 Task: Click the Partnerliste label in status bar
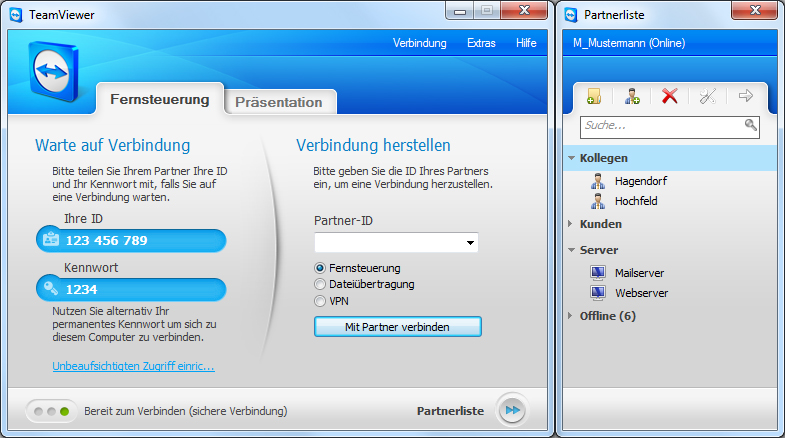[x=451, y=411]
